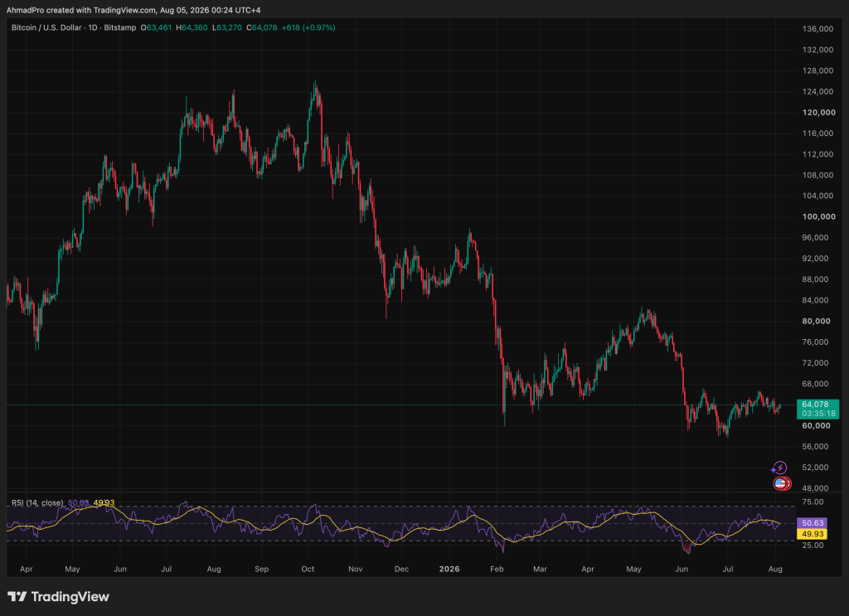Viewport: 849px width, 616px height.
Task: Click the green 64,078 current price label
Action: pyautogui.click(x=817, y=409)
